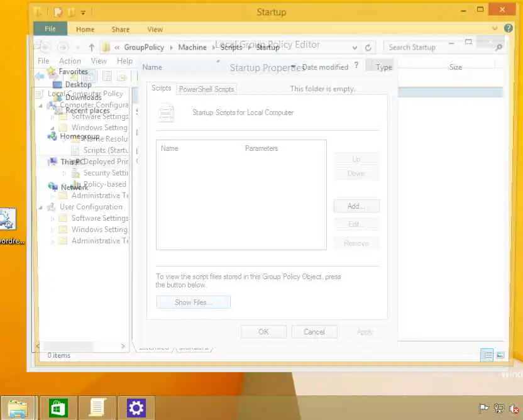
Task: Select Scripts (Startup) node in policy tree
Action: pyautogui.click(x=106, y=150)
